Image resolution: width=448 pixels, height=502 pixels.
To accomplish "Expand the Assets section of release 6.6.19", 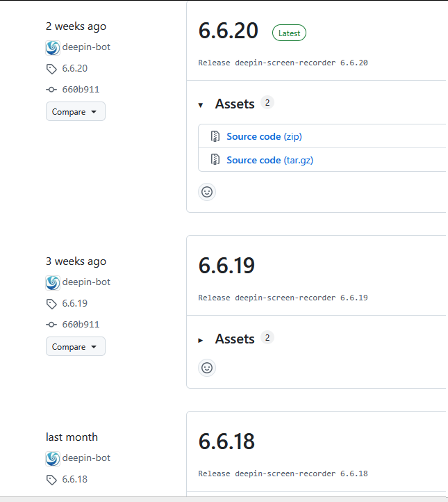I will [201, 340].
